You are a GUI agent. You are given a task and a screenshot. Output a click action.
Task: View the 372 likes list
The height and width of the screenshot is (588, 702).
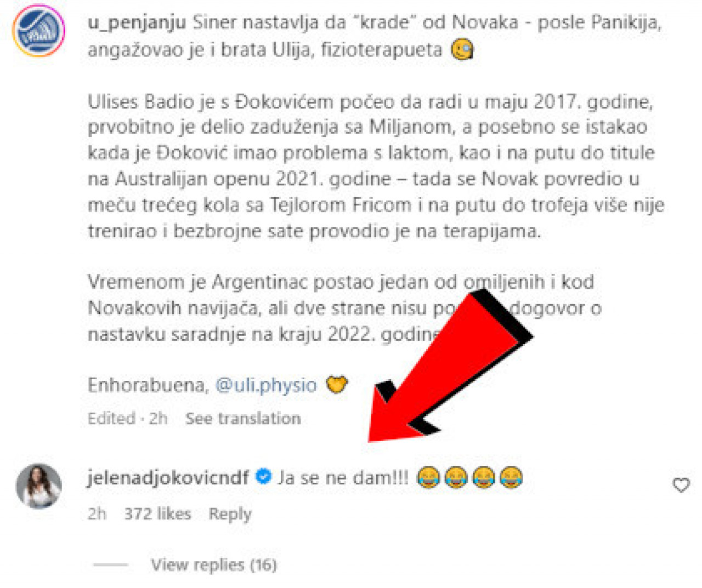click(x=157, y=514)
